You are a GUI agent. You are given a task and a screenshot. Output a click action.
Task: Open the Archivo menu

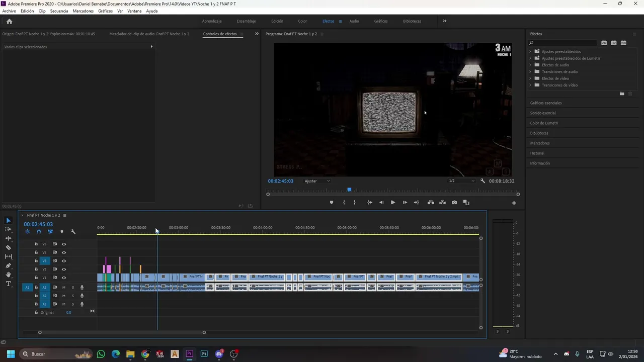(9, 11)
